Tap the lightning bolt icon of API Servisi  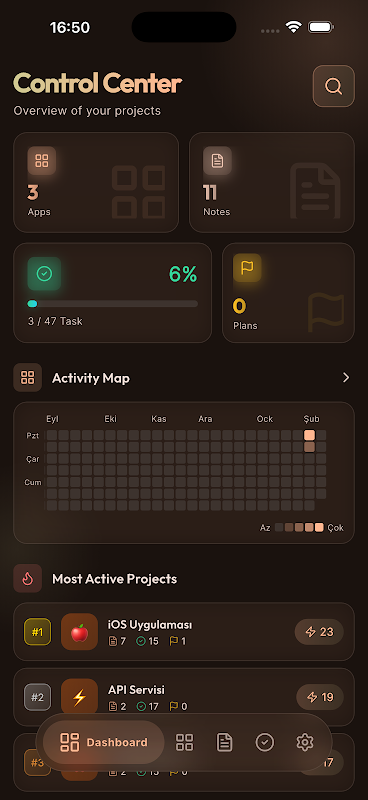pos(79,697)
